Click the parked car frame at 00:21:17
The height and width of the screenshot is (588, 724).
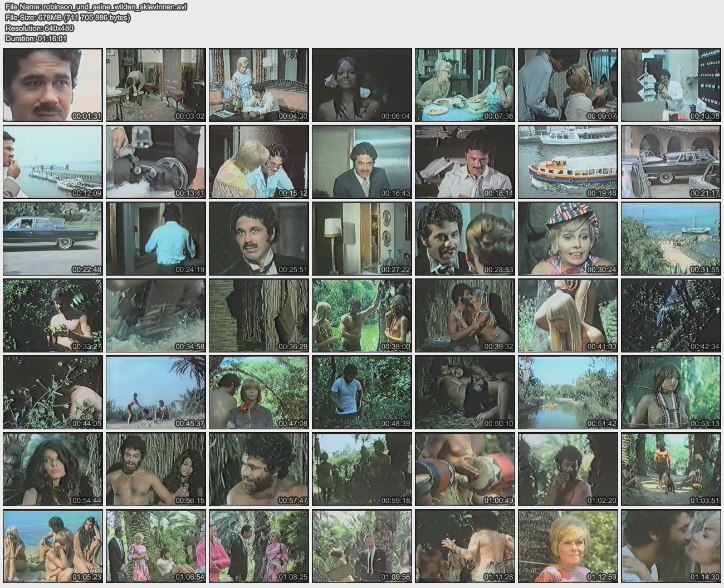[x=671, y=161]
